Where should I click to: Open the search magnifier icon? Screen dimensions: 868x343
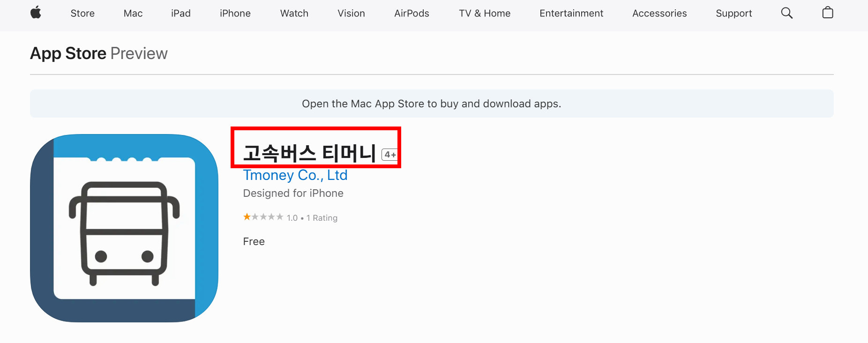(787, 13)
